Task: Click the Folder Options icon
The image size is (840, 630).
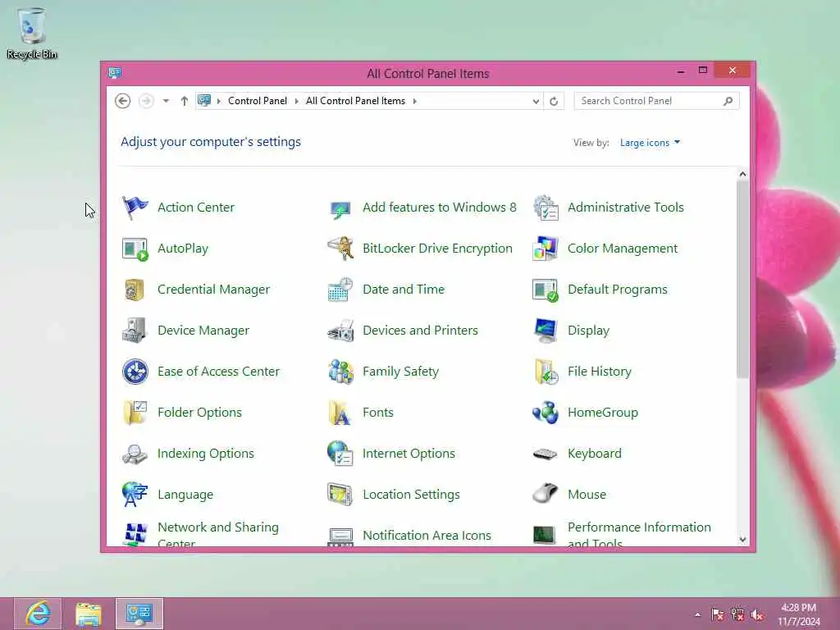Action: click(135, 413)
